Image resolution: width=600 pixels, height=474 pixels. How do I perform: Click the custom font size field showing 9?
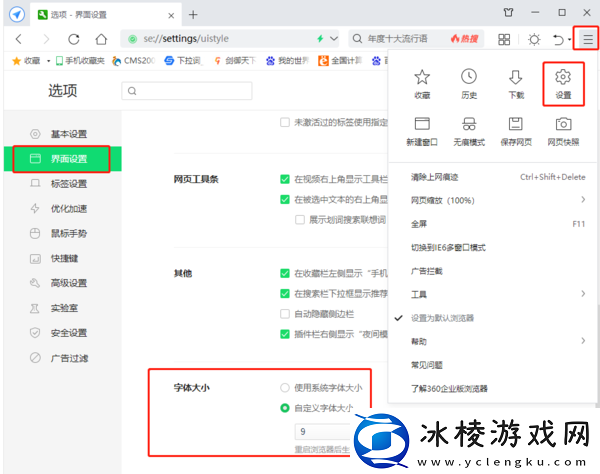[323, 432]
